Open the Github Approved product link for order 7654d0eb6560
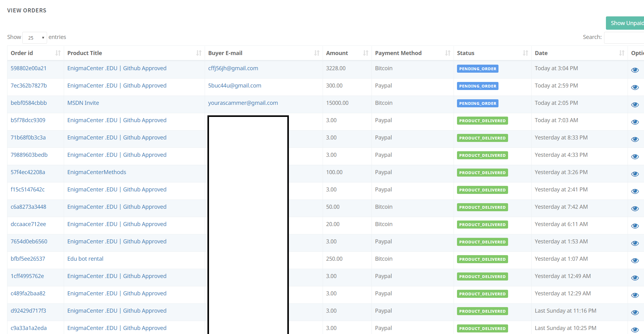 pyautogui.click(x=117, y=242)
